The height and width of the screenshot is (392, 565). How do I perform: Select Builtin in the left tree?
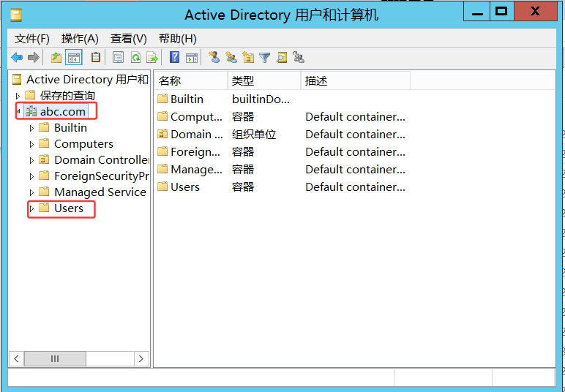[70, 128]
